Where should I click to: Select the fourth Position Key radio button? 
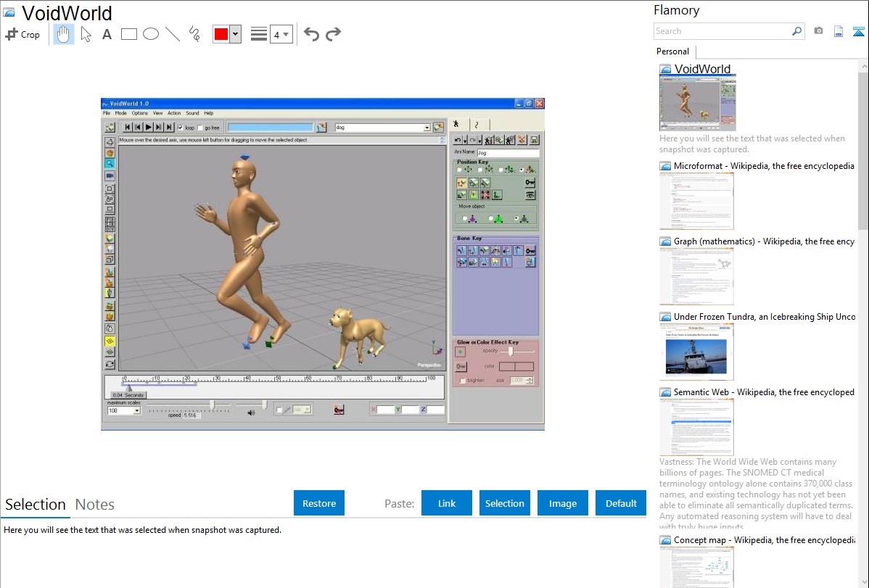(522, 170)
